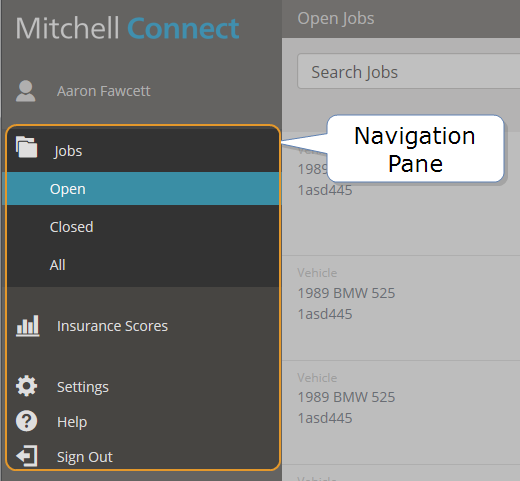Open the Help label
Image resolution: width=520 pixels, height=481 pixels.
click(x=72, y=422)
